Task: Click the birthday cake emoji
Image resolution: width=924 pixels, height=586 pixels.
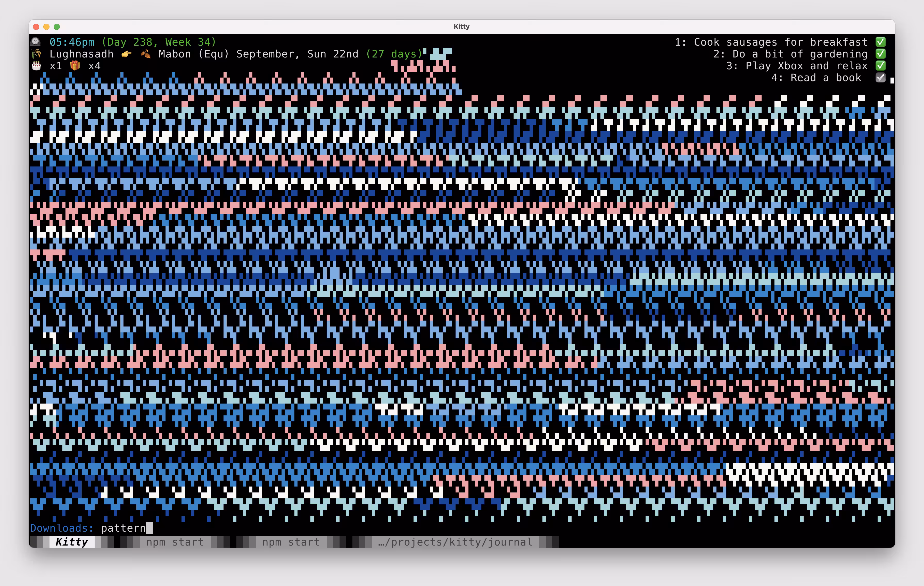Action: pyautogui.click(x=36, y=65)
